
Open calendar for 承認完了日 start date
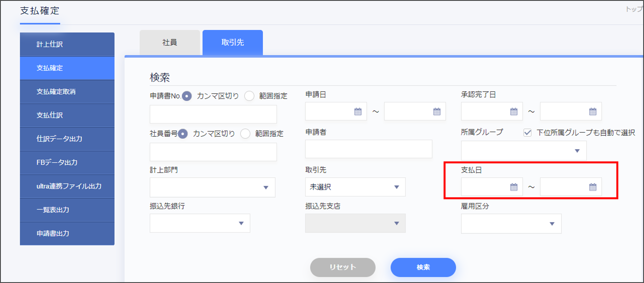514,112
